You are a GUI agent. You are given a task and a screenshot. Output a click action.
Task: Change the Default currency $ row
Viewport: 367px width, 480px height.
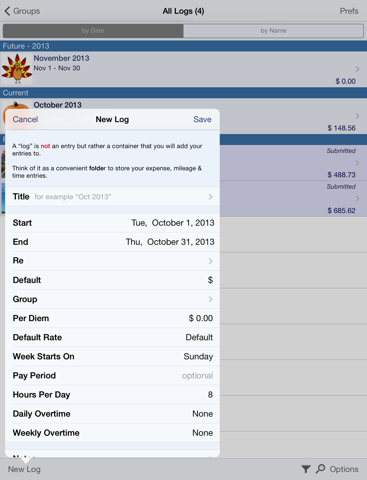click(x=112, y=280)
